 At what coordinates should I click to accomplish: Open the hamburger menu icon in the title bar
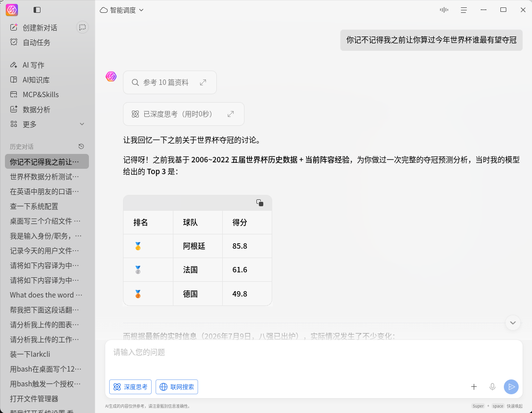pyautogui.click(x=464, y=10)
